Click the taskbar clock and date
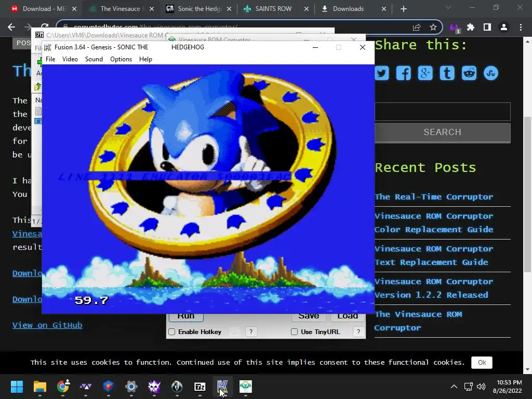The width and height of the screenshot is (532, 399). (x=508, y=387)
